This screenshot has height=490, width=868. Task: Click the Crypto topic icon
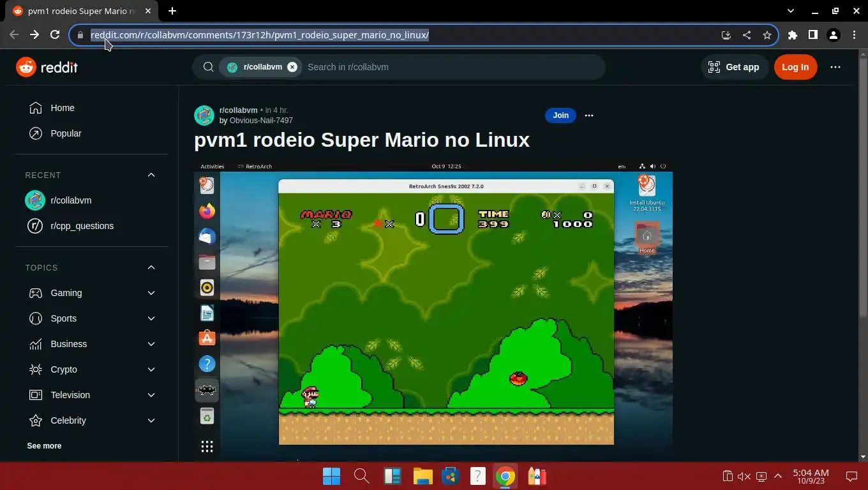[36, 369]
